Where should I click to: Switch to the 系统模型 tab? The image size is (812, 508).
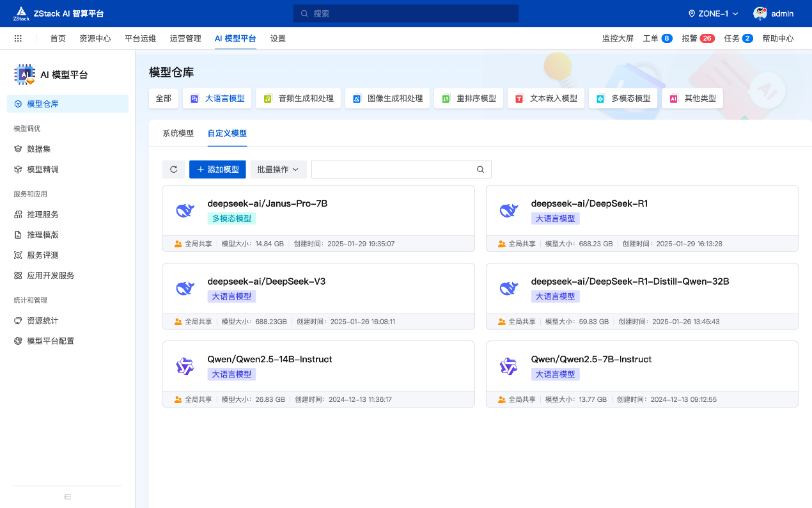tap(178, 134)
